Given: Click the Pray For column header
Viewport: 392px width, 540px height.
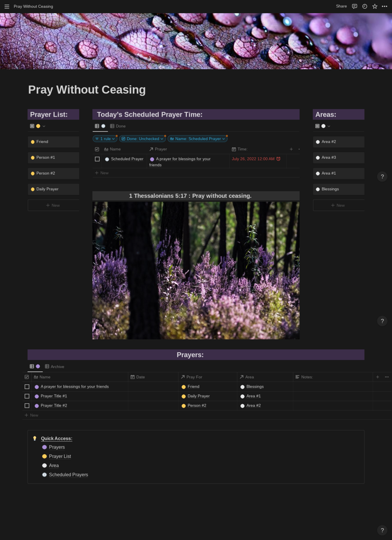Looking at the screenshot, I should coord(192,377).
